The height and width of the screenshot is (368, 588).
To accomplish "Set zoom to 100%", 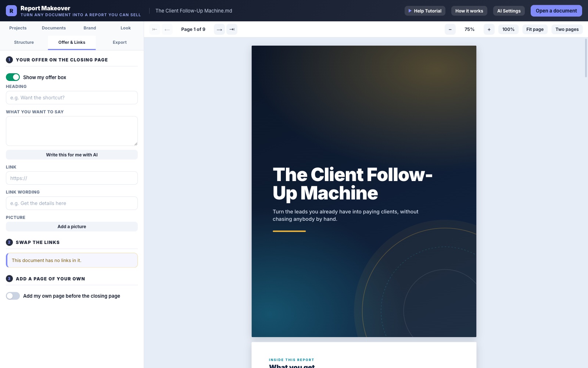I will [x=509, y=29].
